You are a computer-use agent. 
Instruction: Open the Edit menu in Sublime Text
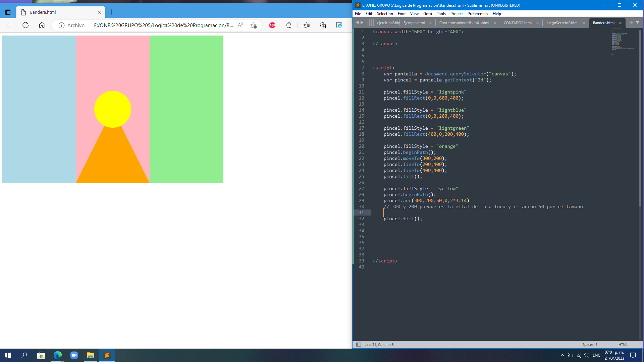point(369,14)
